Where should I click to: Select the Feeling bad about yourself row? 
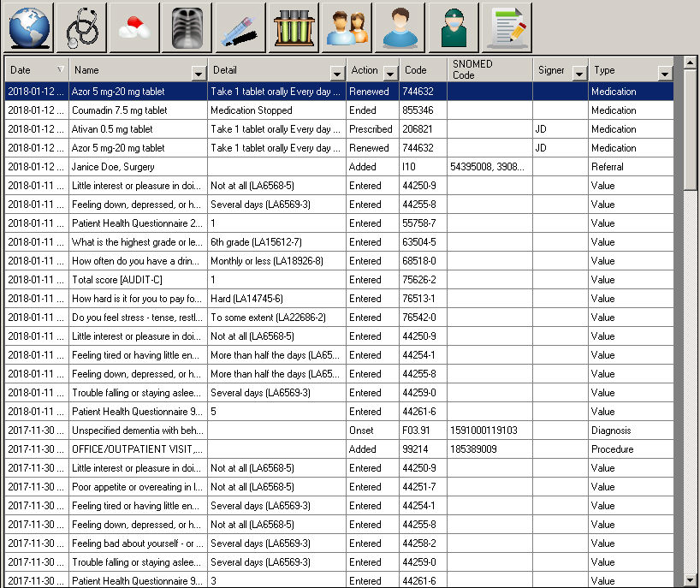pyautogui.click(x=339, y=543)
